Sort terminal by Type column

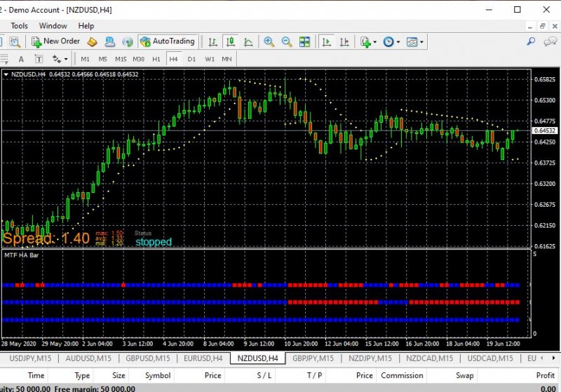click(82, 375)
